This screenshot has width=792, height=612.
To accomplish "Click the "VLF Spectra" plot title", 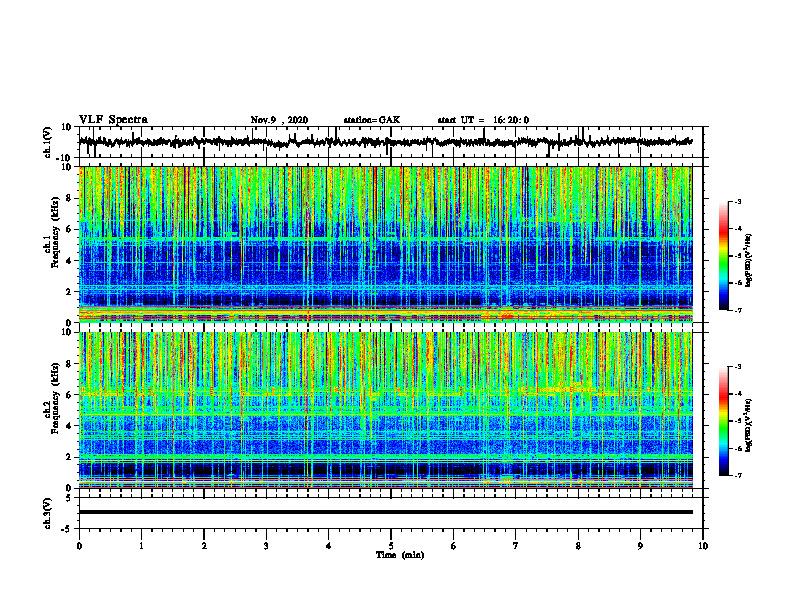I will [x=113, y=120].
